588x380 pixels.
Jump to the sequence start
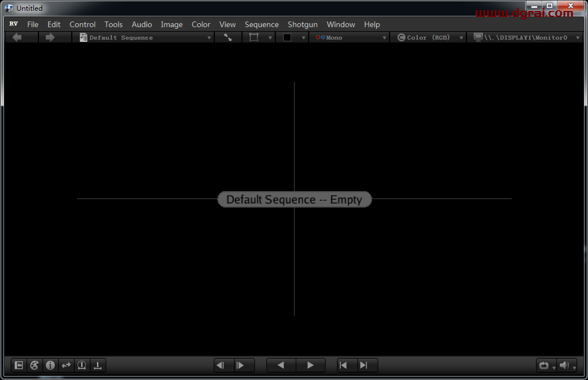(x=343, y=365)
